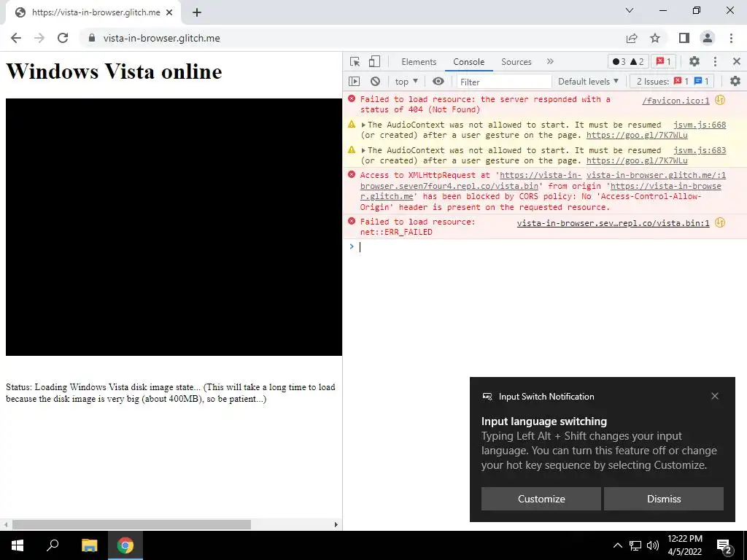The image size is (747, 560).
Task: Expand the first AudioContext warning
Action: [x=363, y=125]
